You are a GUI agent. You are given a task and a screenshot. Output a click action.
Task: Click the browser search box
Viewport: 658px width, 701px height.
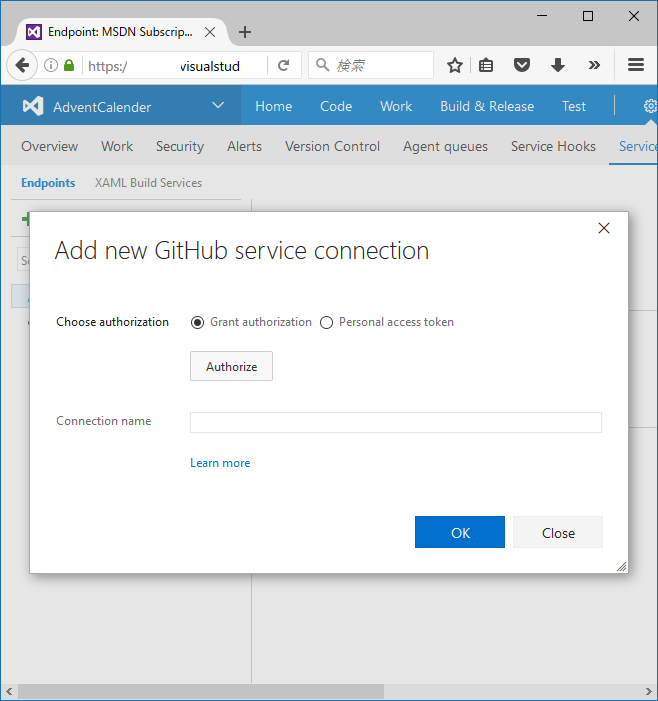click(371, 65)
